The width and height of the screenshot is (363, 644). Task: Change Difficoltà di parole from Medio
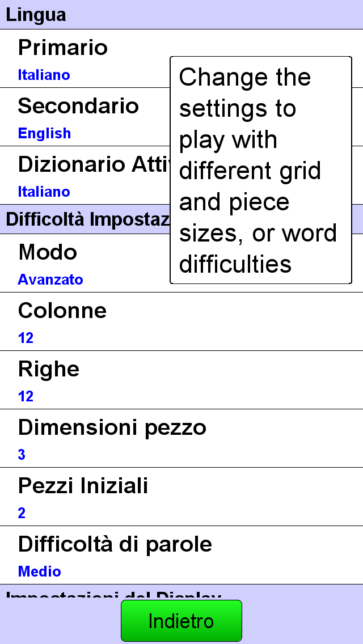(181, 555)
